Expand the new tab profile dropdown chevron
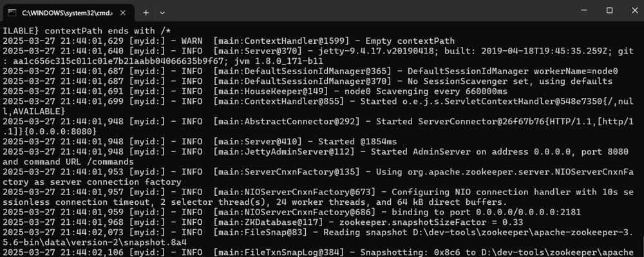This screenshot has width=644, height=257. pos(162,13)
